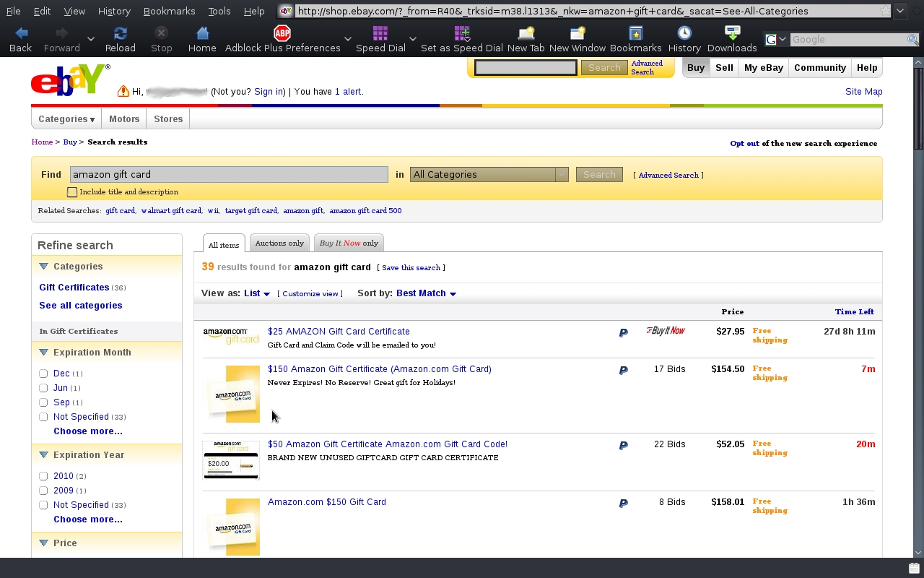Open the Bookmarks menu in menu bar
The height and width of the screenshot is (578, 924).
click(169, 11)
